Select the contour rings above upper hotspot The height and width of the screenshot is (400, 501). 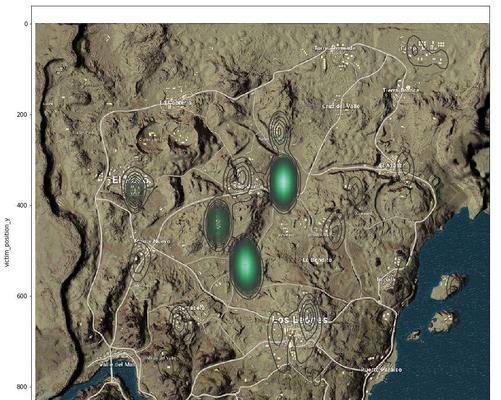pos(280,132)
